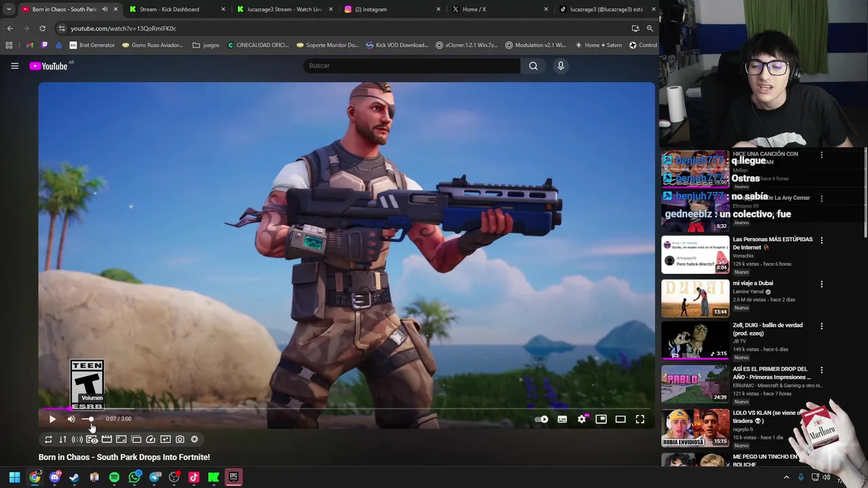Open Discord from the taskbar
This screenshot has height=488, width=868.
coord(54,477)
